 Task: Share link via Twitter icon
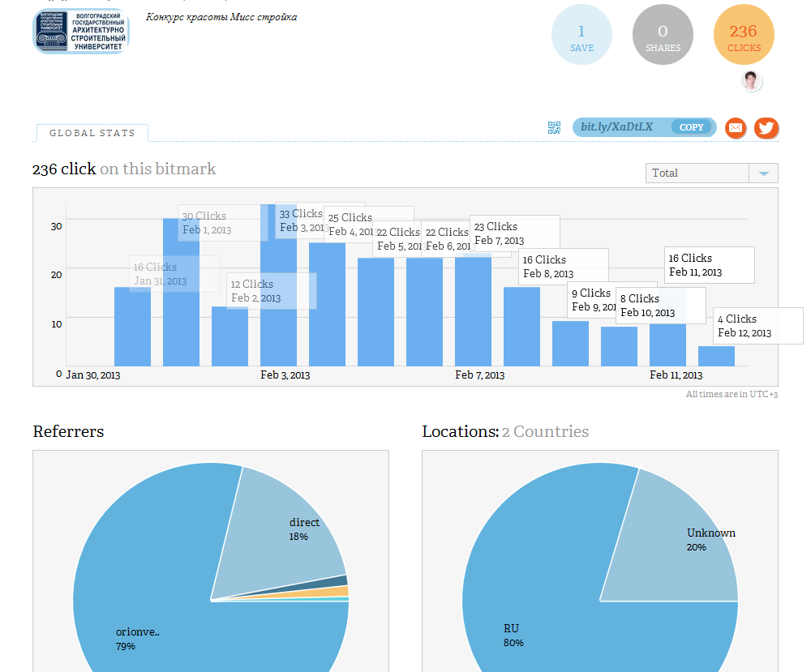click(x=766, y=128)
